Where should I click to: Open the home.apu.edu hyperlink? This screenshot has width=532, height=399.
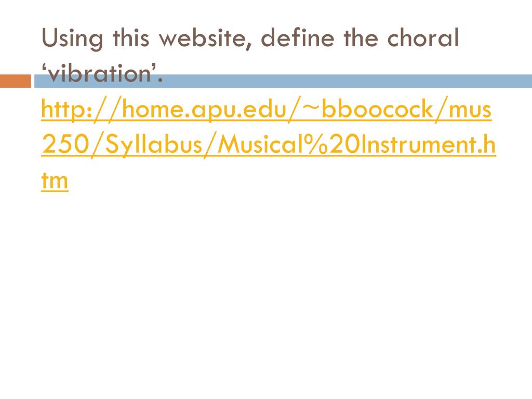tap(268, 144)
